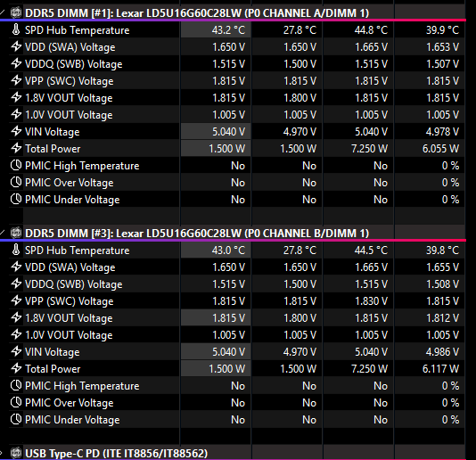
Task: Select DIMM #3 SPD Hub Temperature label
Action: (78, 251)
